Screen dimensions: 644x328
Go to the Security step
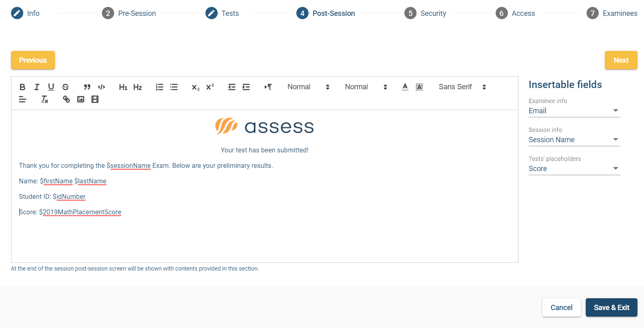[x=425, y=13]
